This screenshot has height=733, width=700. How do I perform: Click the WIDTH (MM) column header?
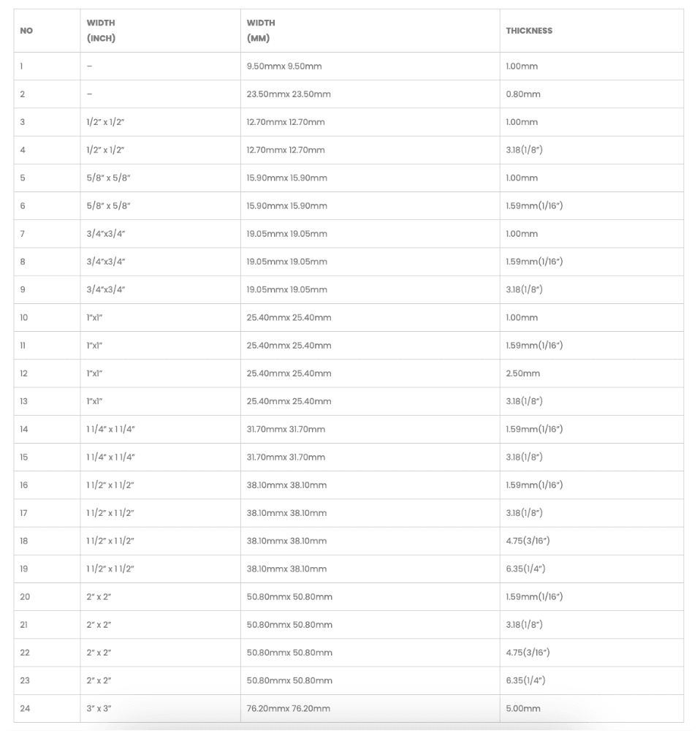point(261,31)
